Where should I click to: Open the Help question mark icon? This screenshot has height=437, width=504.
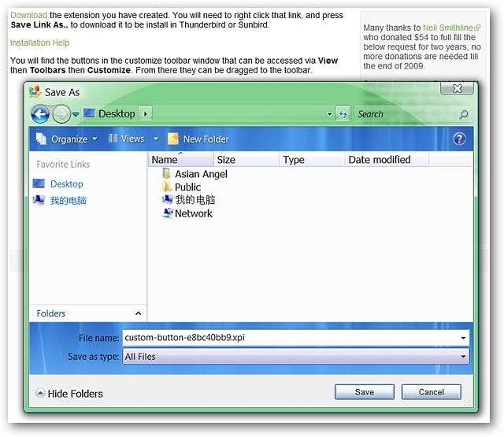[x=459, y=139]
